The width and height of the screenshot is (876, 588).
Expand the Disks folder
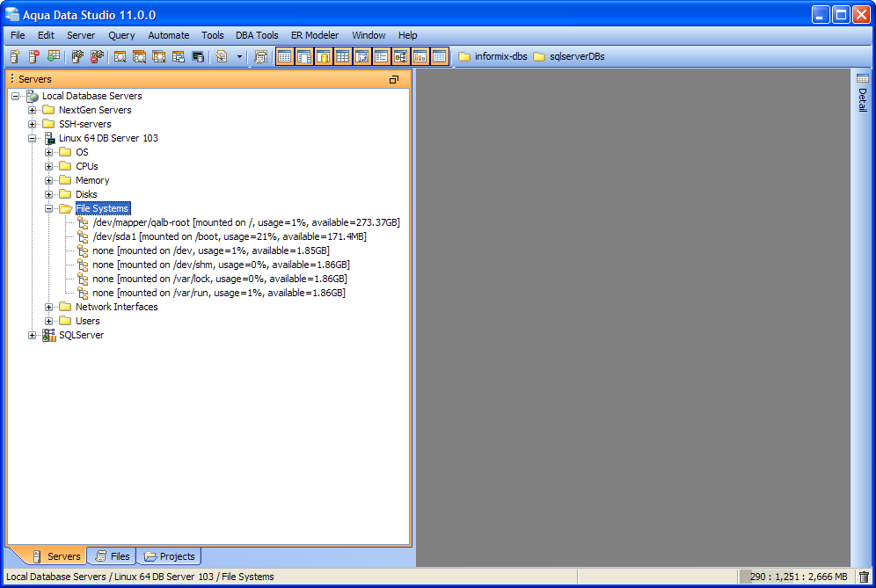click(48, 194)
